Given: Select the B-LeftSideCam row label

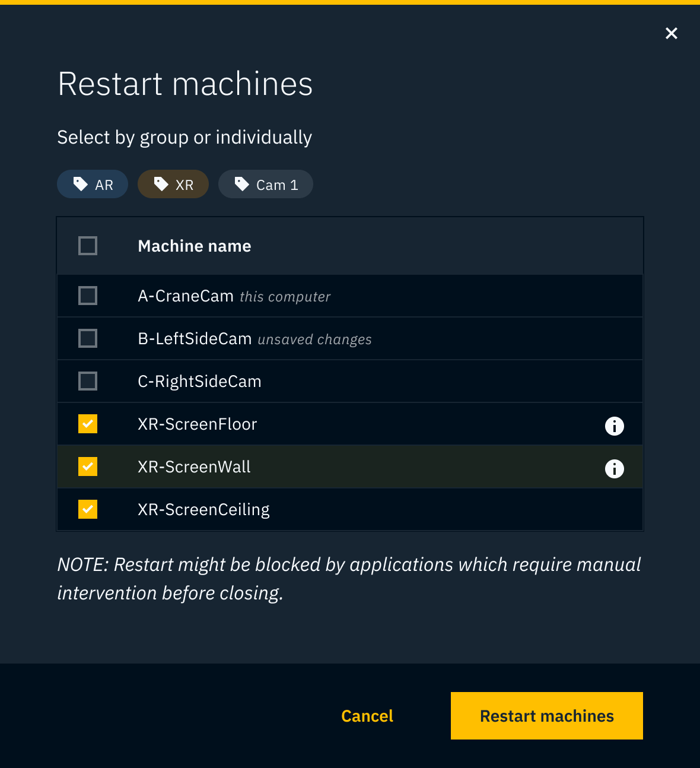Looking at the screenshot, I should [x=195, y=339].
